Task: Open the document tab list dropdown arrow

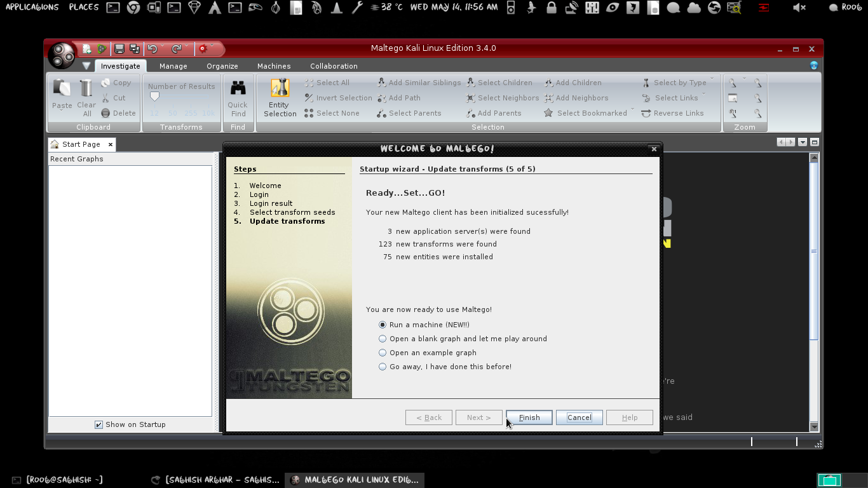Action: coord(803,142)
